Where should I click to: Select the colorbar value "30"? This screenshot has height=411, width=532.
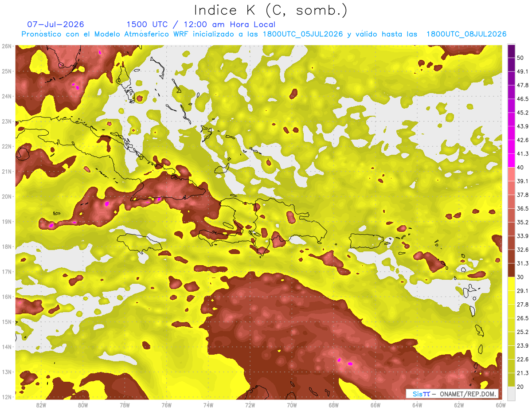pyautogui.click(x=521, y=277)
